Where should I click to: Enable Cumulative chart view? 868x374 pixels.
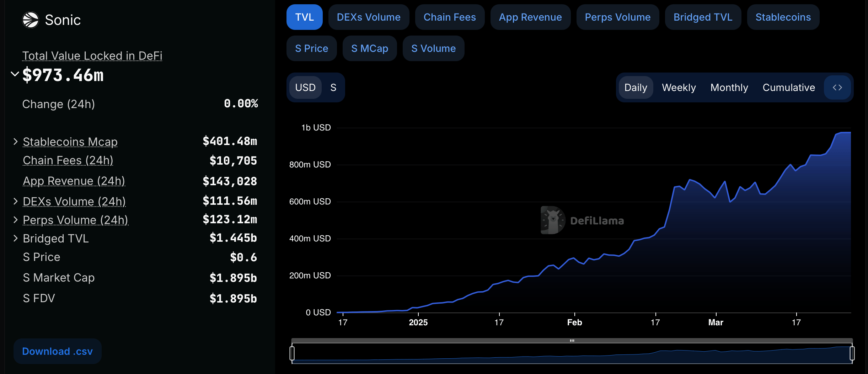point(788,87)
